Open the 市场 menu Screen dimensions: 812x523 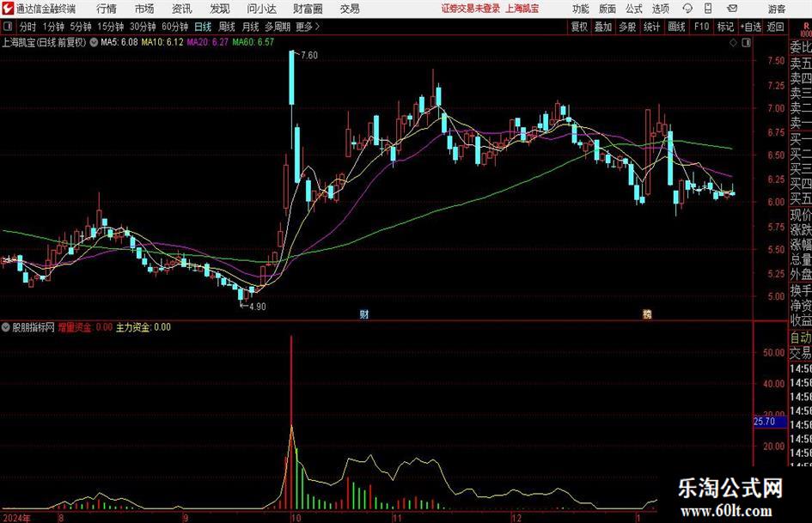pos(144,9)
